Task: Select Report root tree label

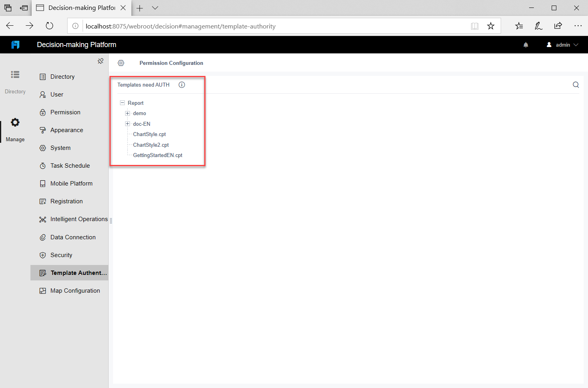Action: point(136,103)
